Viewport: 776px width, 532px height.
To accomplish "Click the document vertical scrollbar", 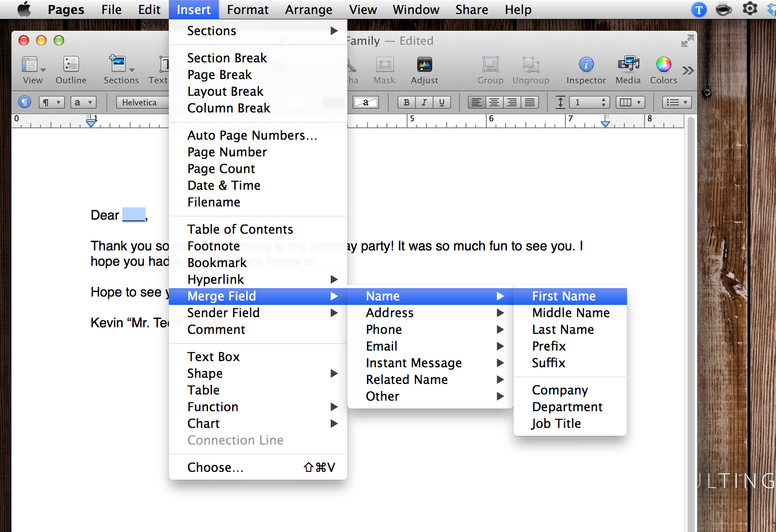I will [691, 324].
